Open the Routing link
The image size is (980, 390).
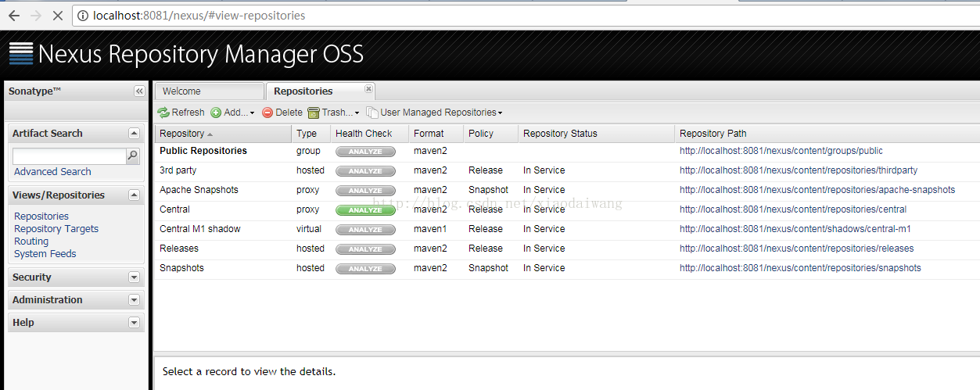31,242
